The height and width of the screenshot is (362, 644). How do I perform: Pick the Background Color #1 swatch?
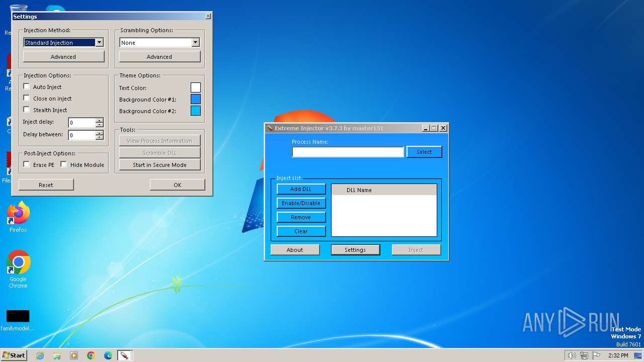click(196, 99)
